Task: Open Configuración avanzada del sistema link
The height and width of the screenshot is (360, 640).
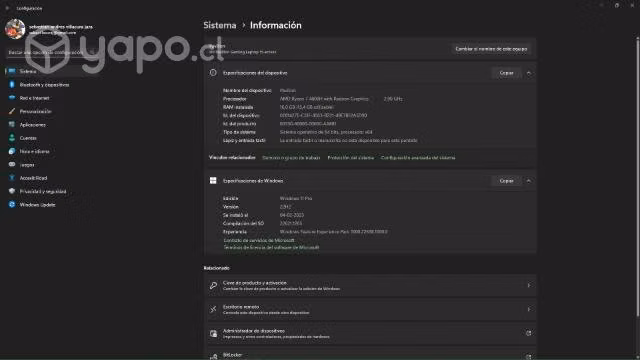Action: pyautogui.click(x=418, y=158)
